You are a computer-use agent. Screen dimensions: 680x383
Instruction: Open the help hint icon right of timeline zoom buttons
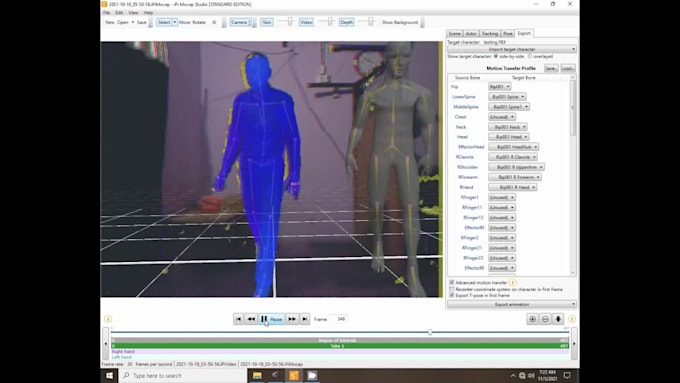[x=572, y=319]
